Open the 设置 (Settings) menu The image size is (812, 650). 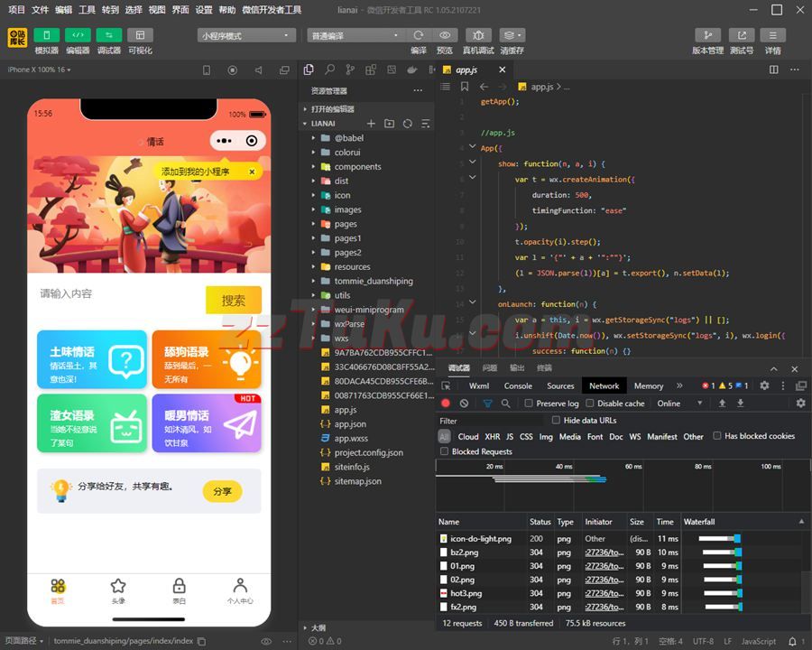click(204, 10)
